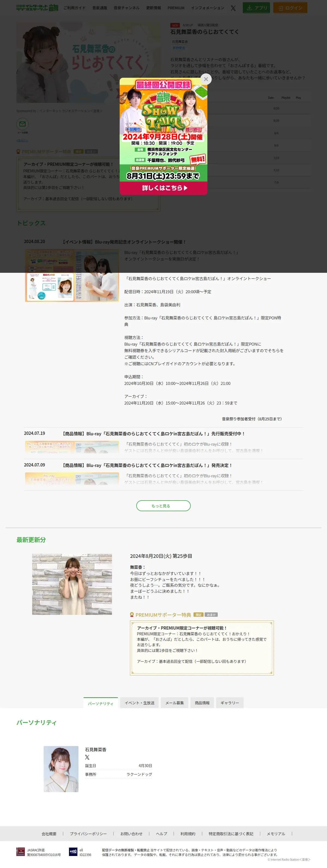Open 会社概要 footer link
Viewport: 327px width, 868px height.
49,834
